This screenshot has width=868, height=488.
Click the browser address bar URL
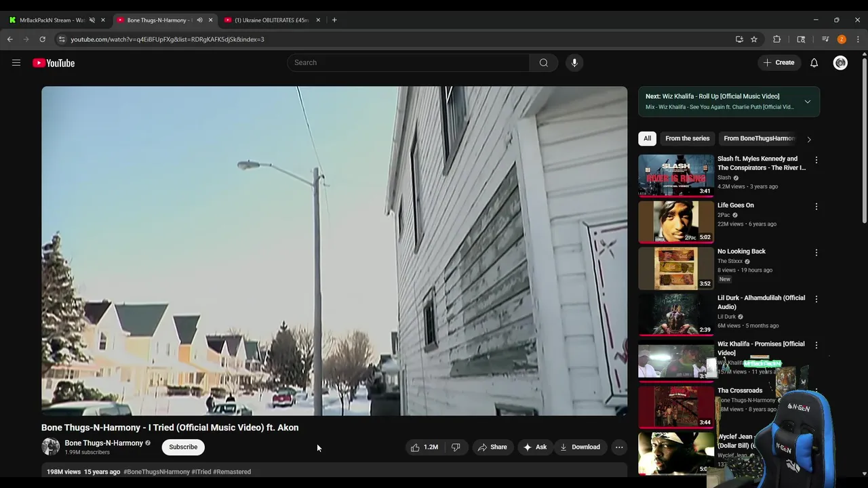tap(167, 39)
